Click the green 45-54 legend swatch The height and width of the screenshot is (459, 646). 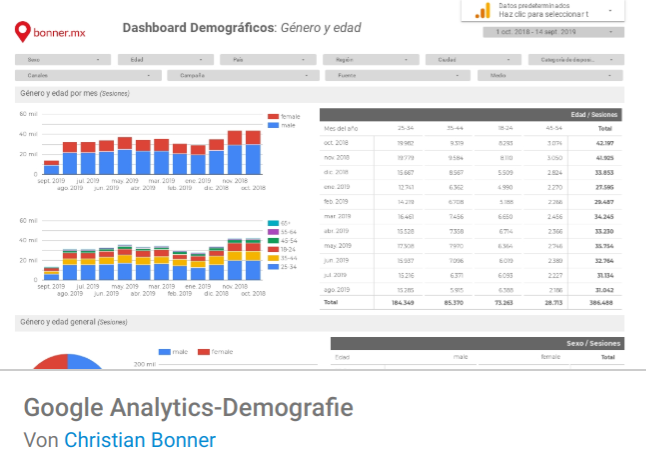coord(273,241)
